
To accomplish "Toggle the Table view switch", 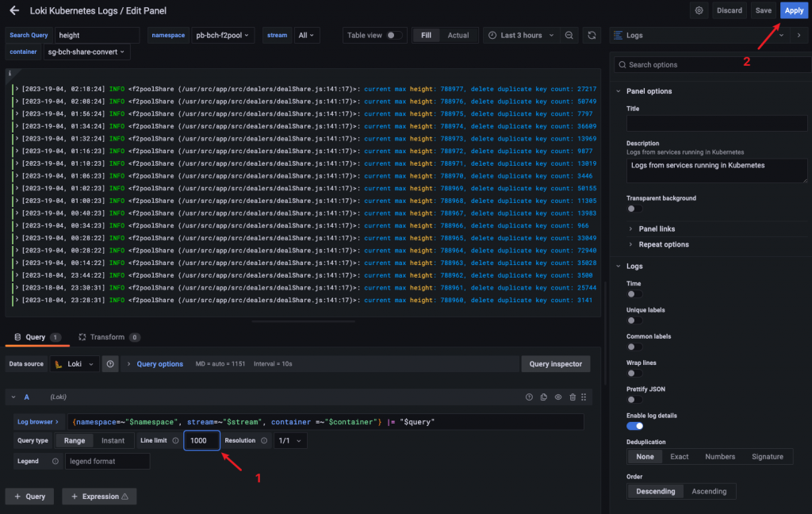I will click(393, 35).
